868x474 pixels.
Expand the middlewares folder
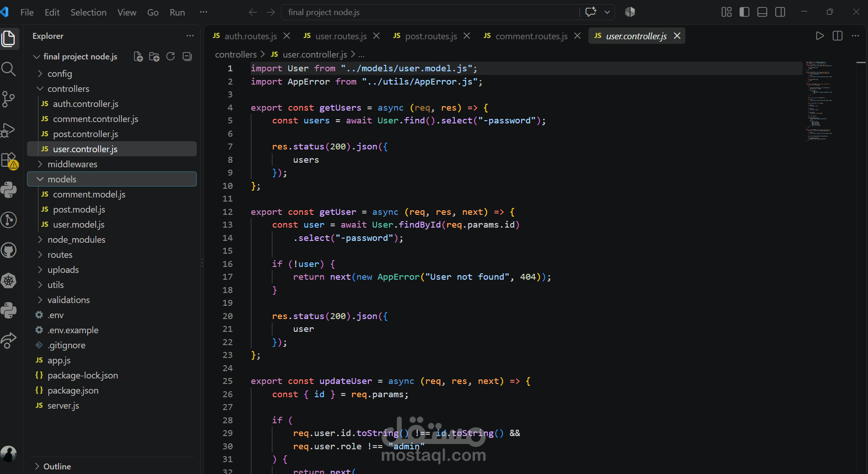point(112,164)
